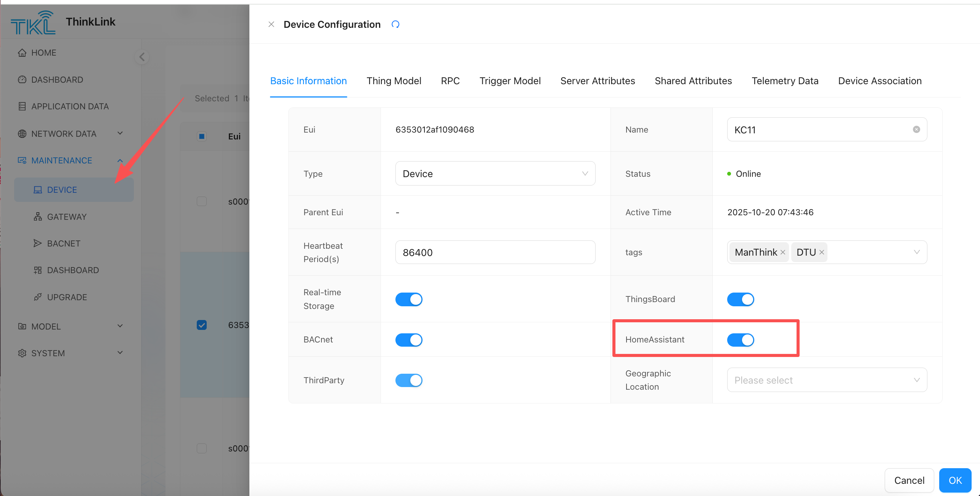Viewport: 980px width, 496px height.
Task: Remove the ManThink tag
Action: [783, 252]
